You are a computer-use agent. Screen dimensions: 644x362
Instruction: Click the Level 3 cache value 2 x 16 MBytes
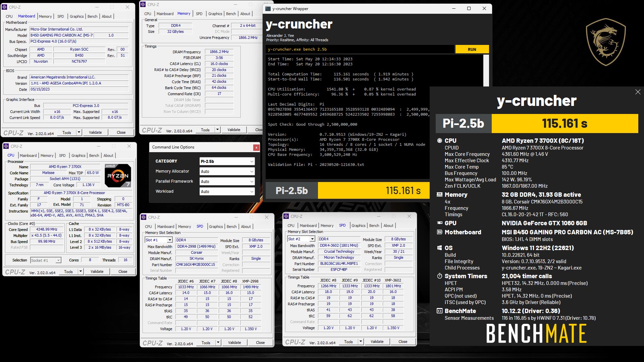pyautogui.click(x=100, y=248)
